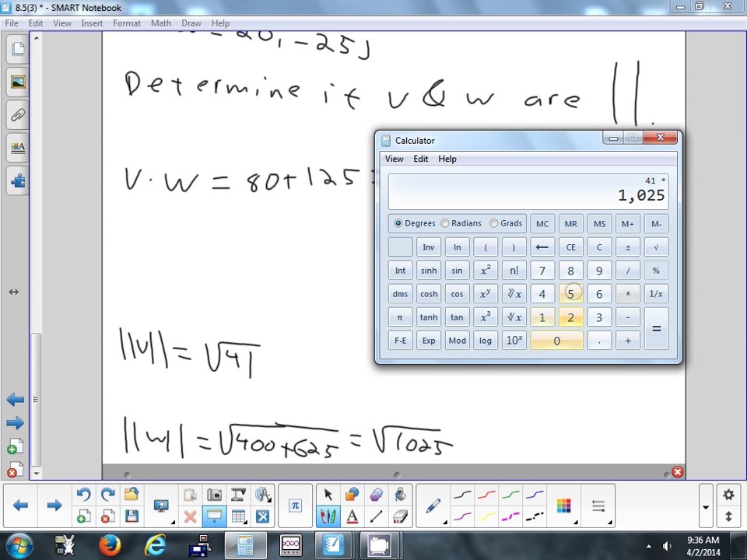
Task: Click the Calculator backspace arrow button
Action: 542,247
